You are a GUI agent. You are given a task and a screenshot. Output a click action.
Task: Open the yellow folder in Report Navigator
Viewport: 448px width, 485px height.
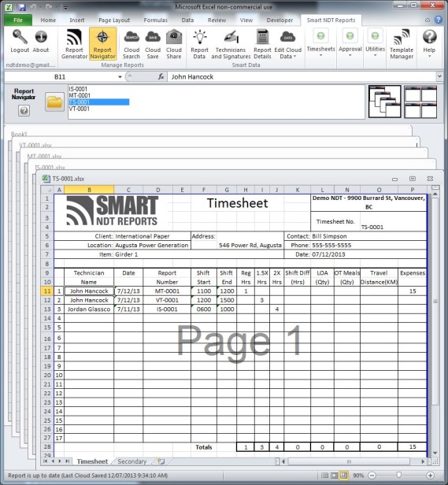point(54,102)
